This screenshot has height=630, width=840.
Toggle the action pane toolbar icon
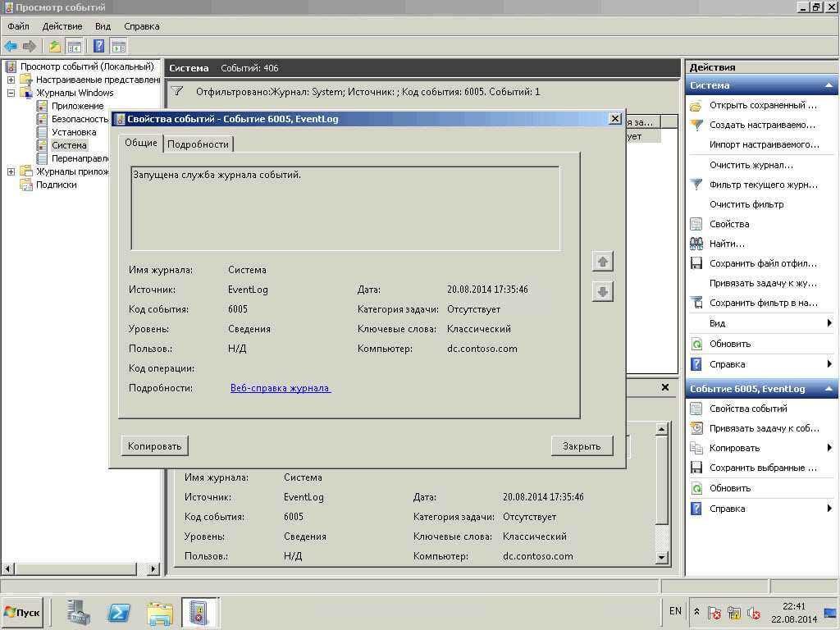pos(119,46)
